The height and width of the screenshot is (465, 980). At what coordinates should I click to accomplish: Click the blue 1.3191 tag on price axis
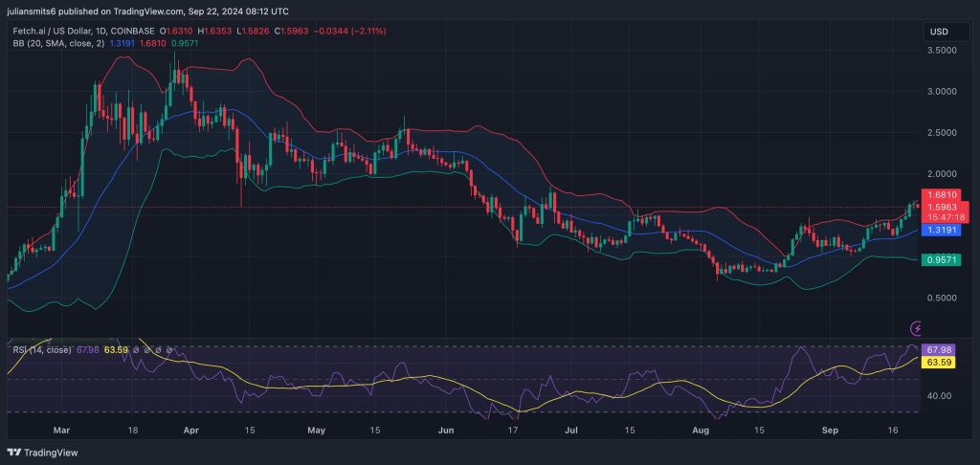click(x=942, y=230)
